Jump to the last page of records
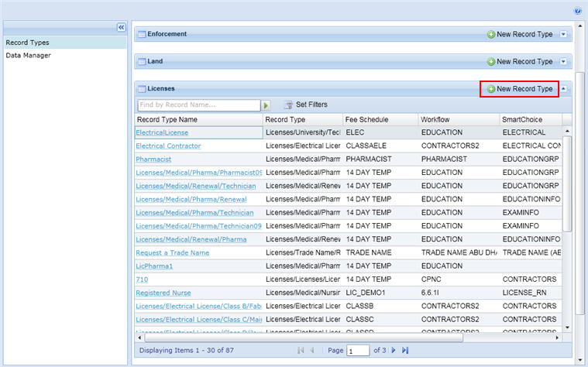Image resolution: width=588 pixels, height=367 pixels. 404,351
